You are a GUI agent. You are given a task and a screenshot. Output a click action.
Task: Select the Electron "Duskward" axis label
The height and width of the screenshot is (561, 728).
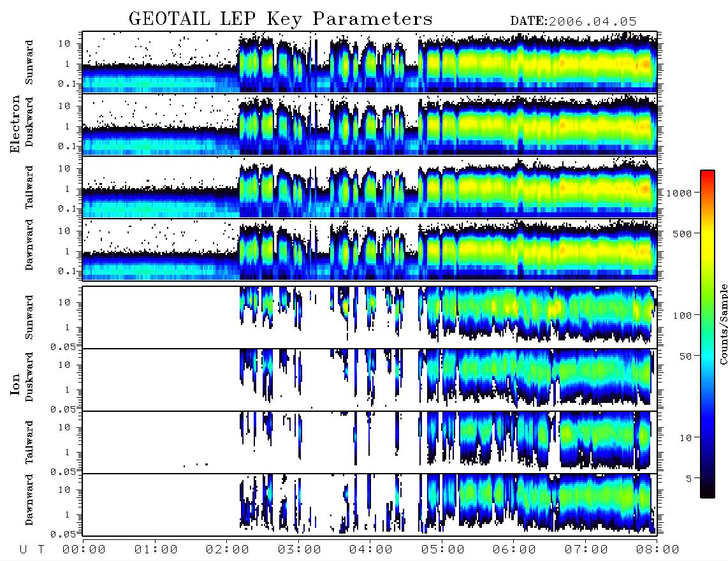pyautogui.click(x=29, y=122)
